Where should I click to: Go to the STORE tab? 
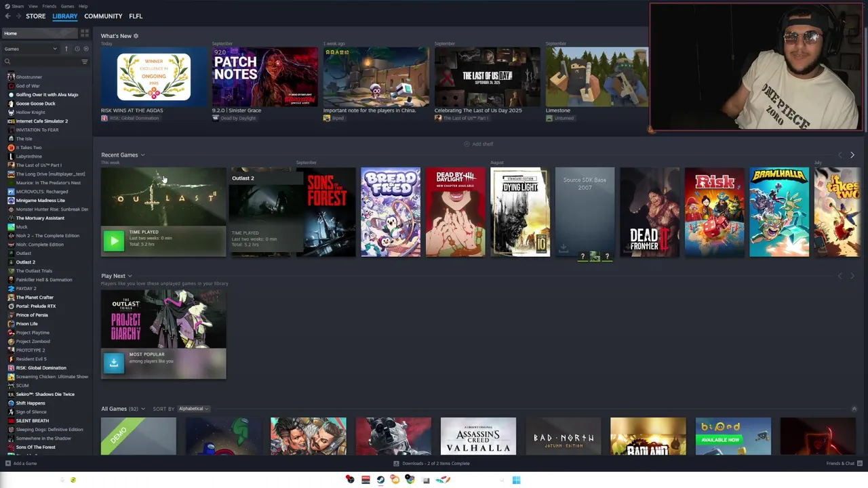pos(35,16)
